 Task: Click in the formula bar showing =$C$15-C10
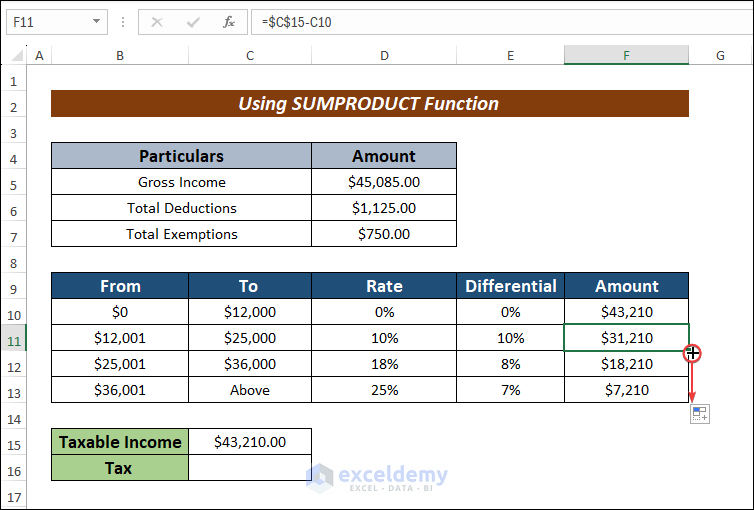[x=502, y=22]
